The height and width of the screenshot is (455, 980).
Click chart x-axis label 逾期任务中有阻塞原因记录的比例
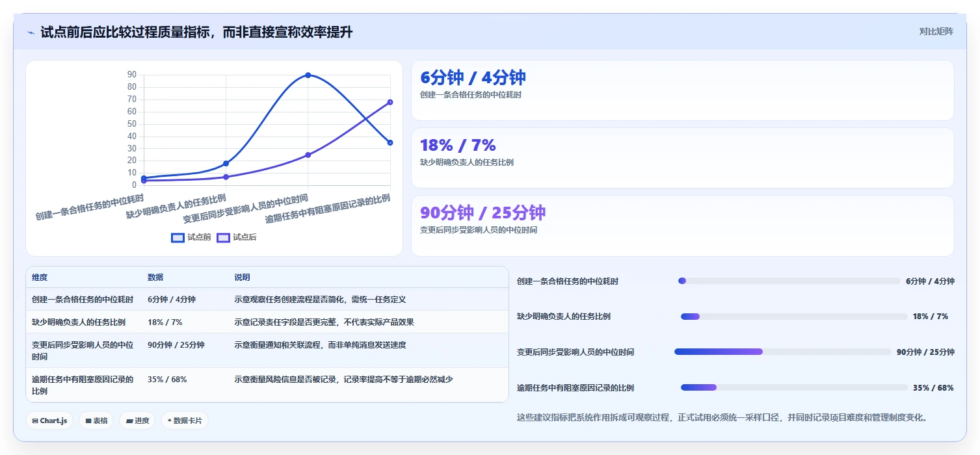tap(327, 208)
